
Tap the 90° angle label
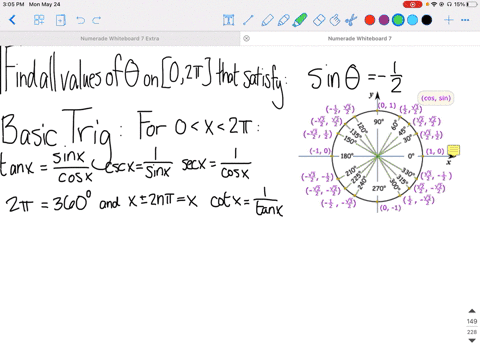click(379, 122)
